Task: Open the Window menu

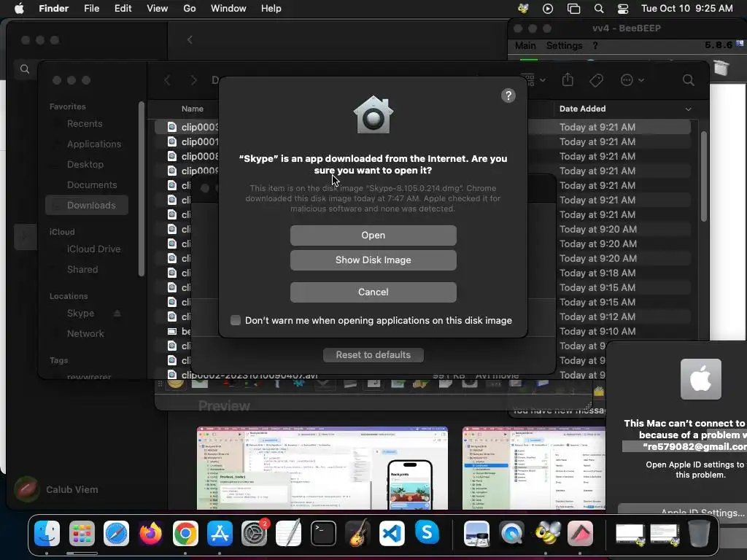Action: 228,9
